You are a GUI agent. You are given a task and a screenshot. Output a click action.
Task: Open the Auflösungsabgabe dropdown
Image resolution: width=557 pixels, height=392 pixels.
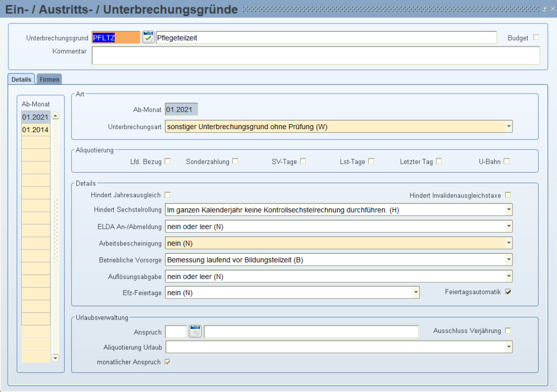[x=509, y=277]
